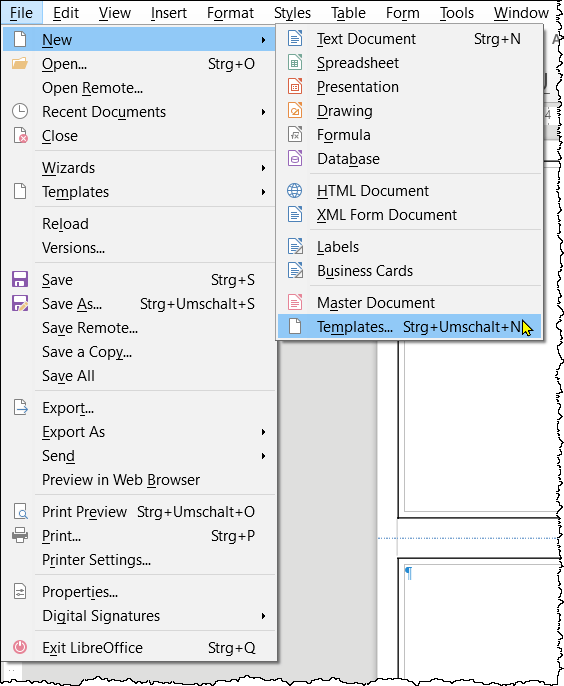Click the Drawing icon in the submenu

[x=295, y=111]
